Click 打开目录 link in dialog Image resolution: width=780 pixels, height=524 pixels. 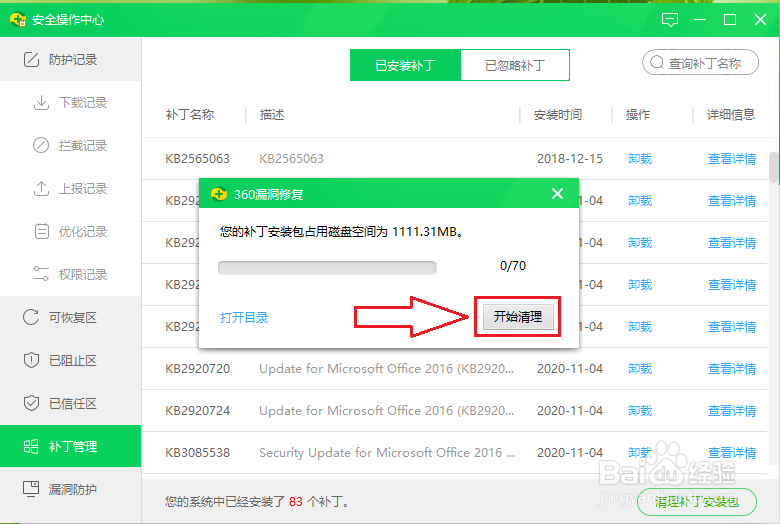(244, 317)
